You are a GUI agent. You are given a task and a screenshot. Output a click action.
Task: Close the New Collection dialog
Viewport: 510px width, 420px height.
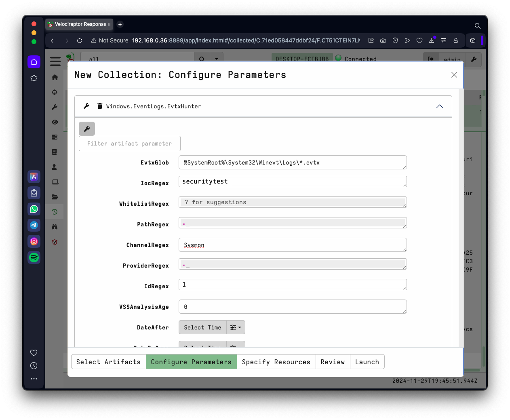point(454,75)
